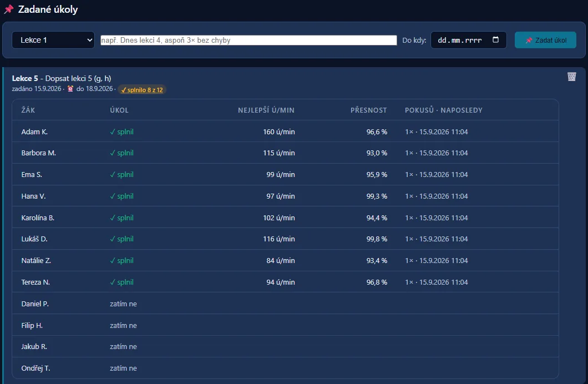Click Lukáš D.'s 116 ú/min speed value

pos(279,239)
